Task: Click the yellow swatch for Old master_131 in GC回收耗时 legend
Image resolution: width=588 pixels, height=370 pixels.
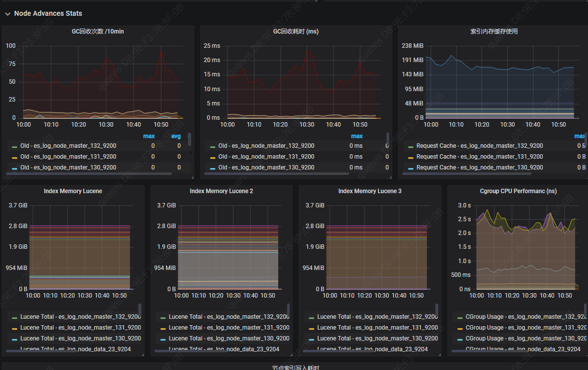Action: click(x=213, y=158)
